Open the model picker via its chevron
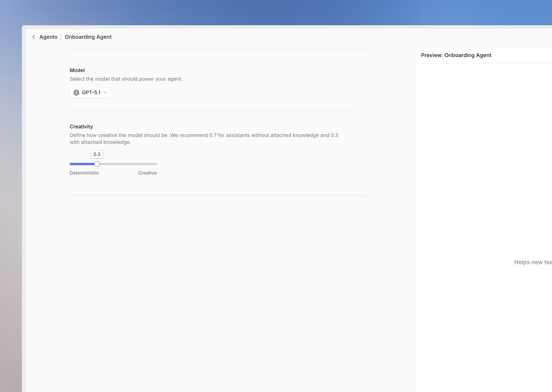The image size is (552, 392). [x=105, y=93]
